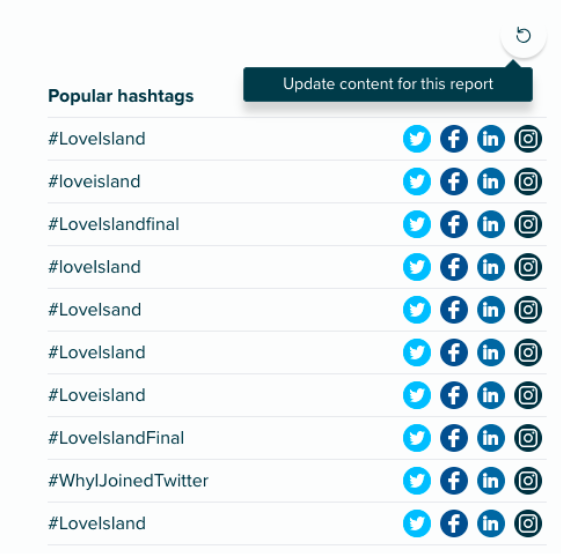Open the #LoveIslandFinal hashtag
Viewport: 561px width, 555px height.
pos(116,438)
